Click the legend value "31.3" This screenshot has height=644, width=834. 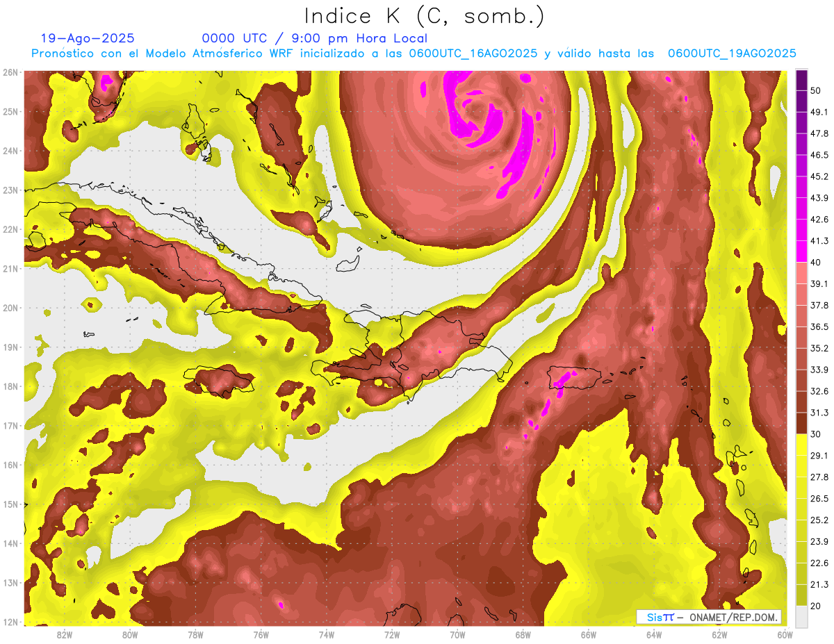coord(819,413)
